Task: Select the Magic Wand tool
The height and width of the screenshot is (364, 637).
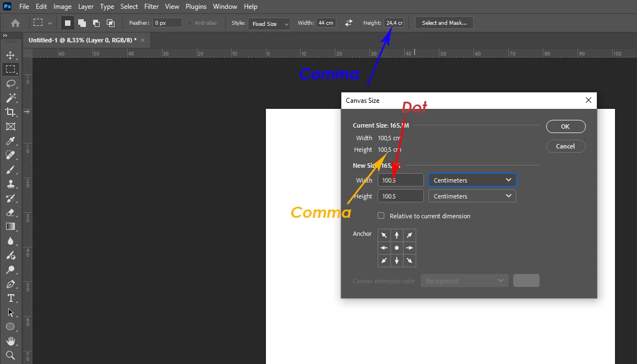Action: [x=10, y=98]
